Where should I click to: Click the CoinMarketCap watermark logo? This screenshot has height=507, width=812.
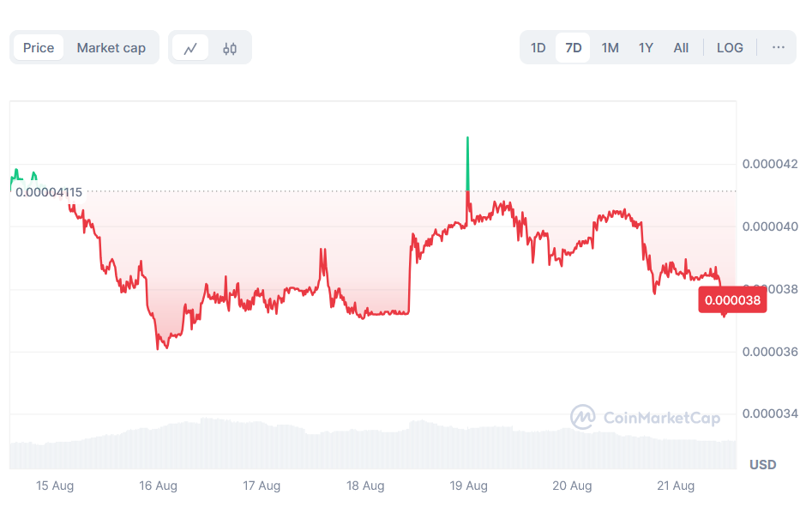646,418
